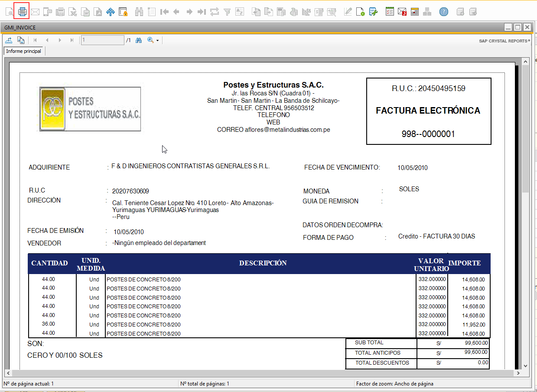Go to the Next Record arrow
Viewport: 537px width, 392px height.
[189, 12]
